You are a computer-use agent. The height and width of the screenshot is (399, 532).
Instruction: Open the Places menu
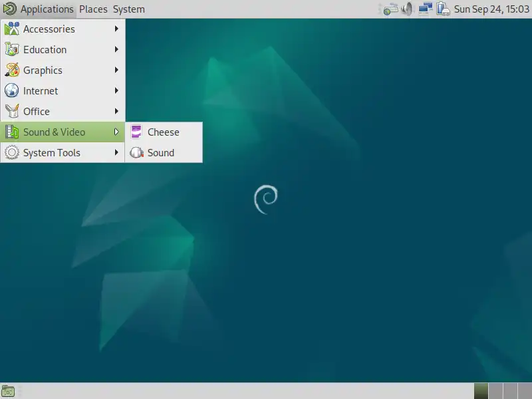pyautogui.click(x=93, y=9)
